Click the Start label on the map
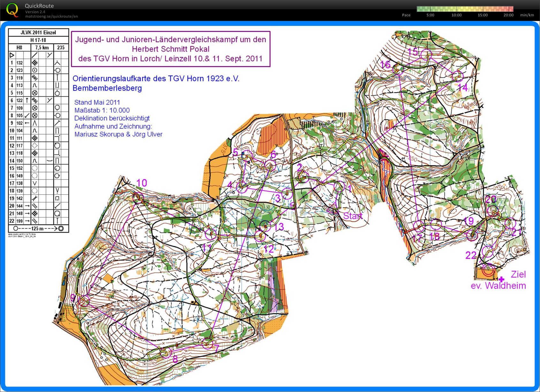 [353, 216]
